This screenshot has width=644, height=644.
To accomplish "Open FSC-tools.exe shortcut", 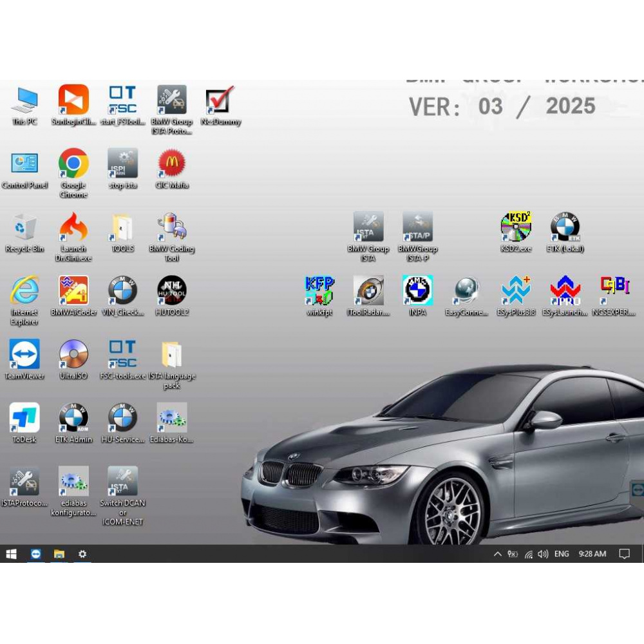I will [122, 360].
